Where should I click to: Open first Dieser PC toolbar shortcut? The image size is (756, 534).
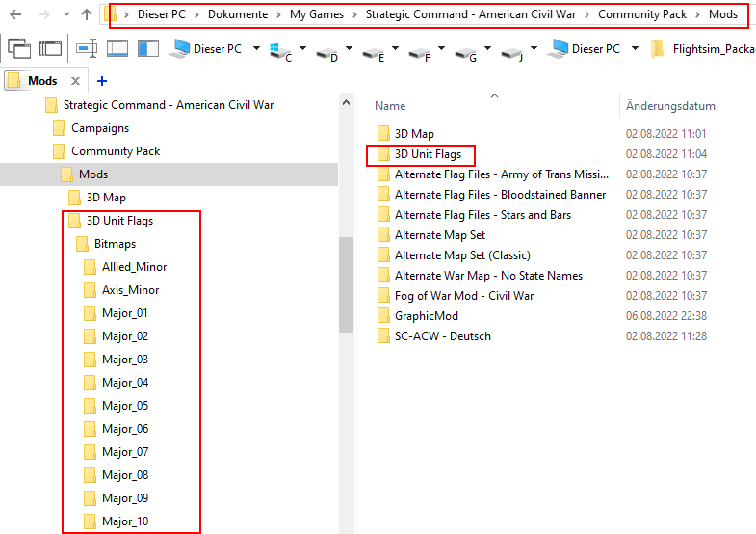click(x=205, y=49)
